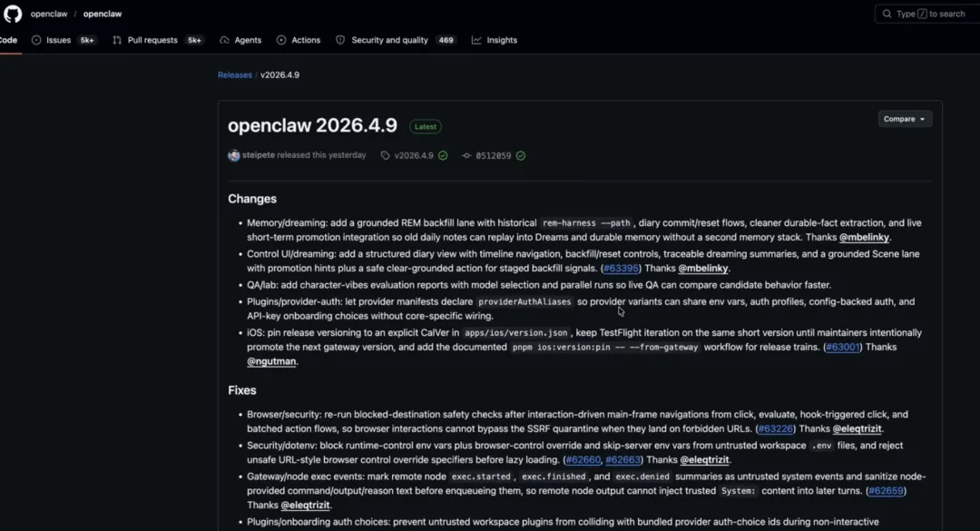Open pull request #63395
Image resolution: width=980 pixels, height=531 pixels.
pos(621,269)
